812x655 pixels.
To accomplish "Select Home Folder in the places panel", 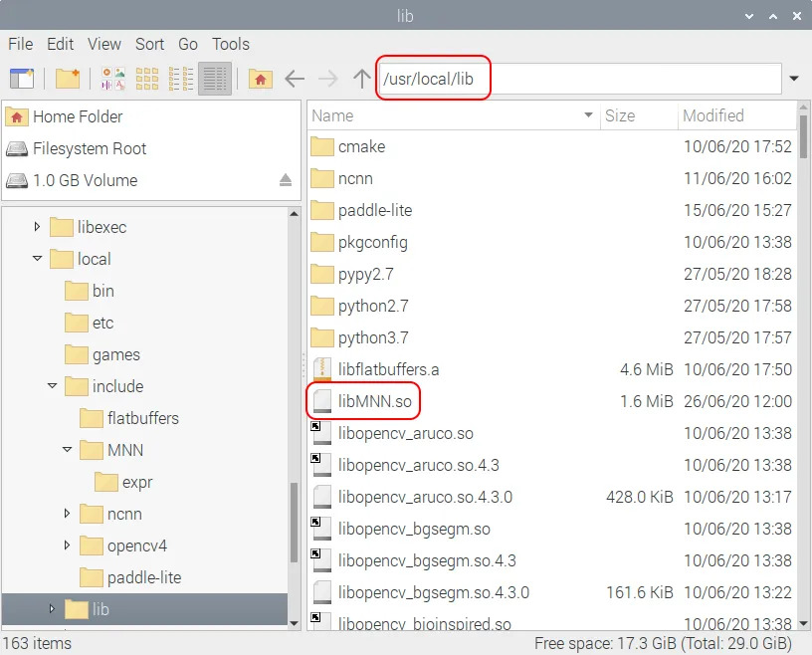I will [x=151, y=117].
